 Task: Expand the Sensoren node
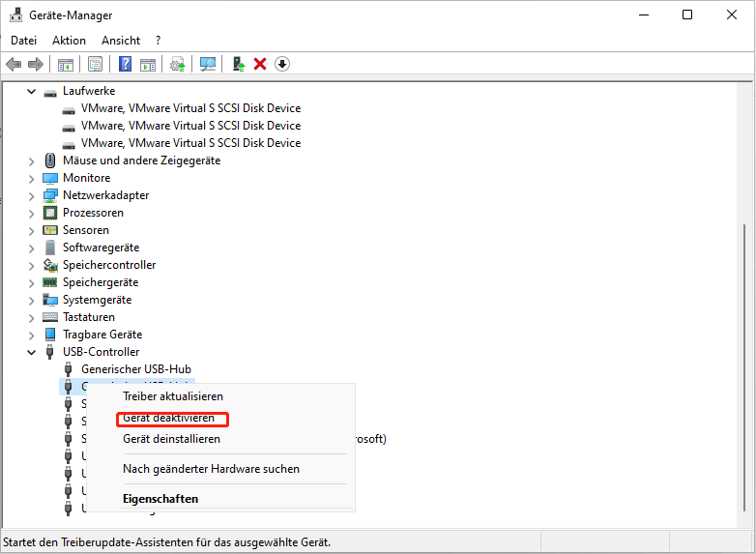click(31, 230)
